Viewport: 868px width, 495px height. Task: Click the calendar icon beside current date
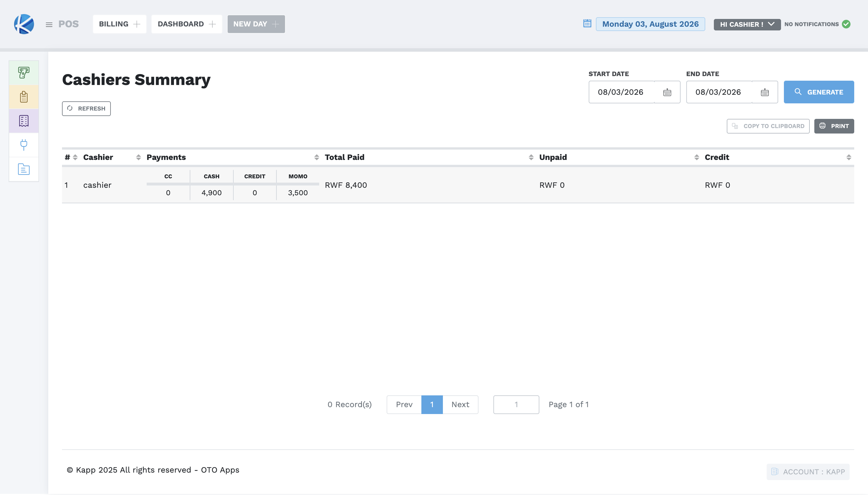pos(587,24)
